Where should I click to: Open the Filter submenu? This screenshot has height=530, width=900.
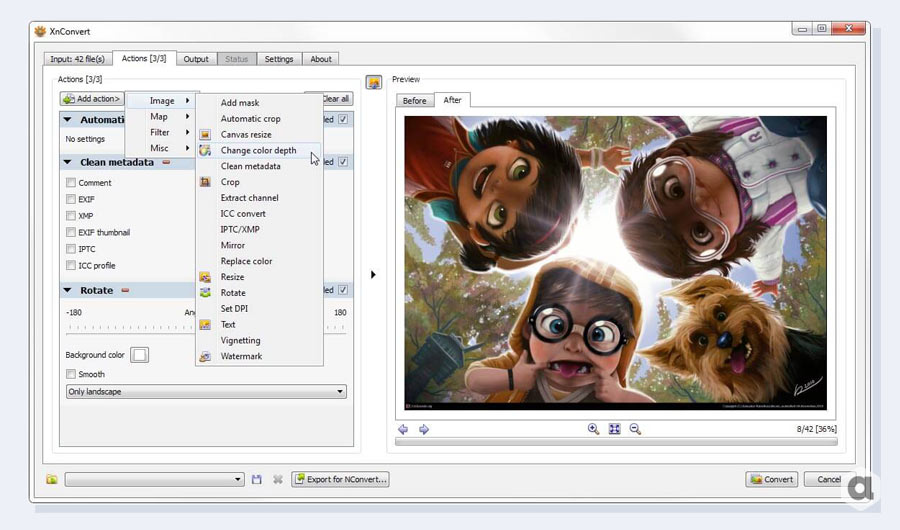[x=162, y=132]
